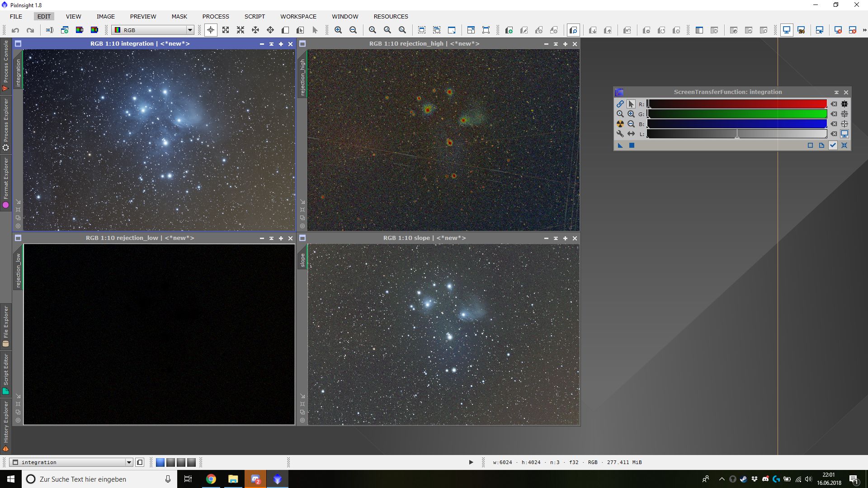Click the green G channel slider bar
This screenshot has height=488, width=868.
[737, 114]
